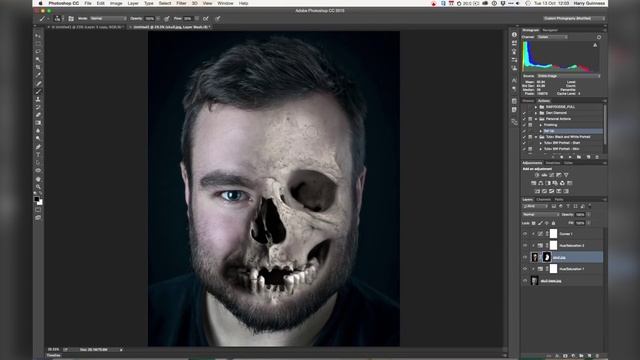
Task: Toggle Quick Mask mode icon
Action: (38, 210)
